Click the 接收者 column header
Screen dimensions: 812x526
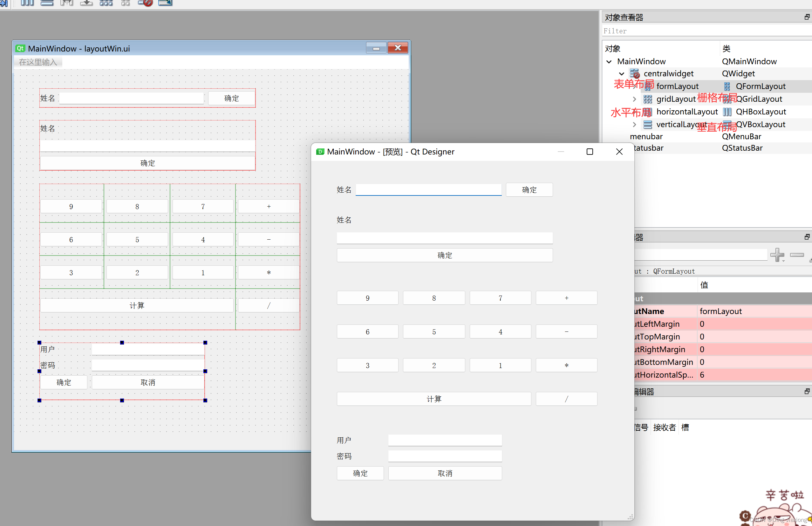(x=664, y=427)
